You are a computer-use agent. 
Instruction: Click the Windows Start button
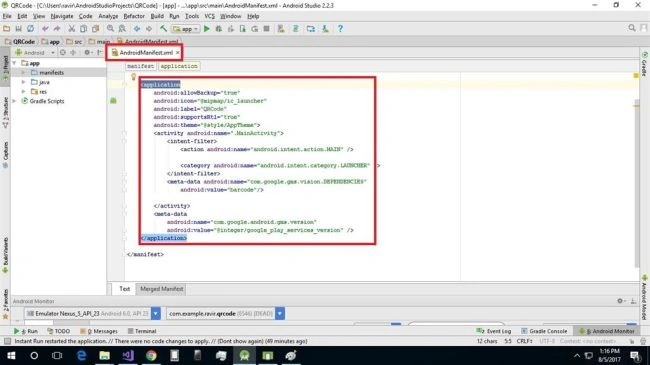pos(11,355)
